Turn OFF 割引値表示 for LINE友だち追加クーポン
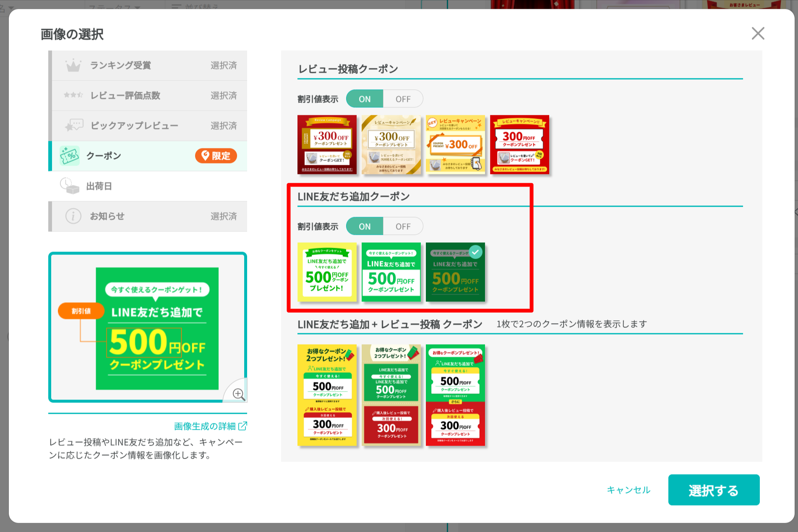Screen dimensions: 798x532 403,226
